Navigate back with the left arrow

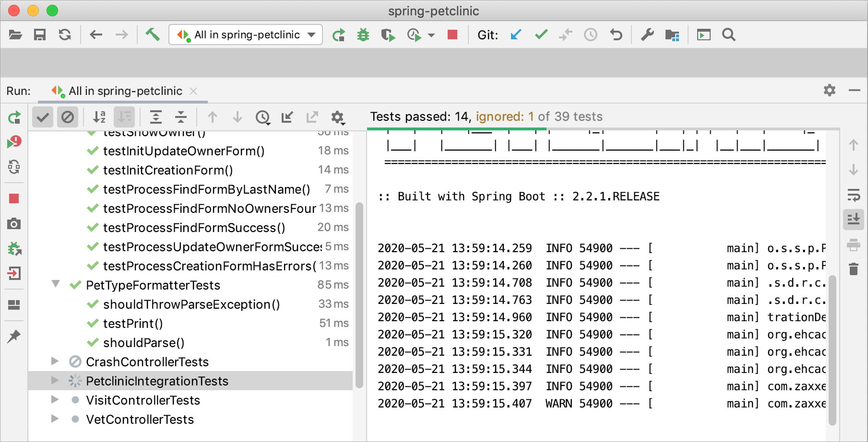(x=96, y=35)
